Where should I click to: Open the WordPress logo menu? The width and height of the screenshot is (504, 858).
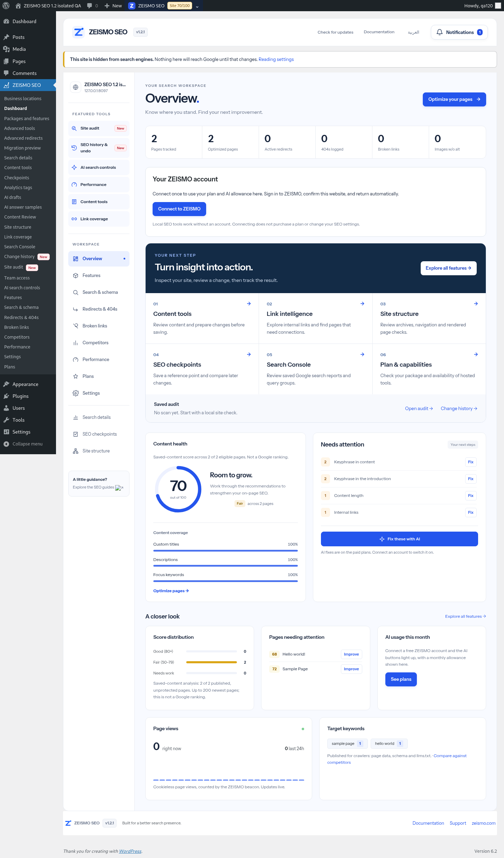pos(6,6)
